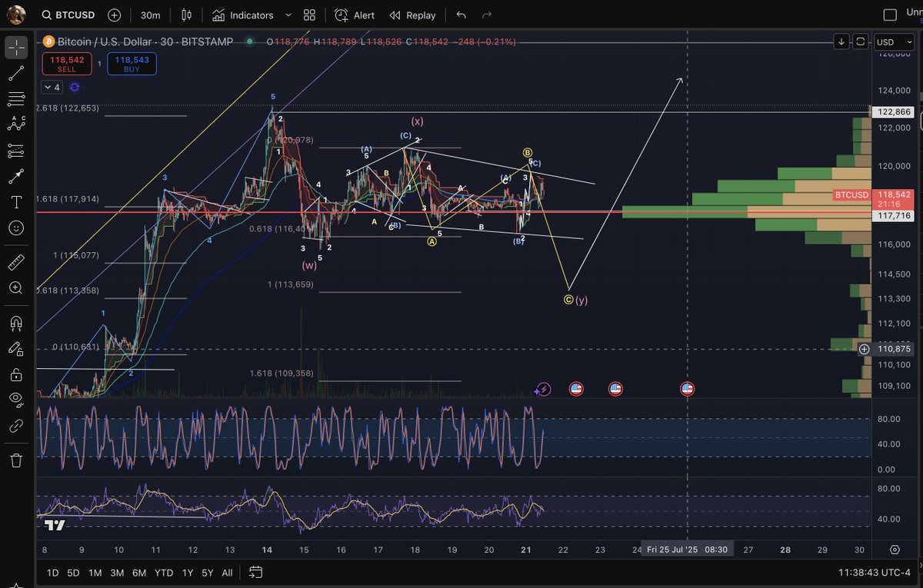The width and height of the screenshot is (923, 588).
Task: Click the TradingView logo on chart
Action: point(55,526)
